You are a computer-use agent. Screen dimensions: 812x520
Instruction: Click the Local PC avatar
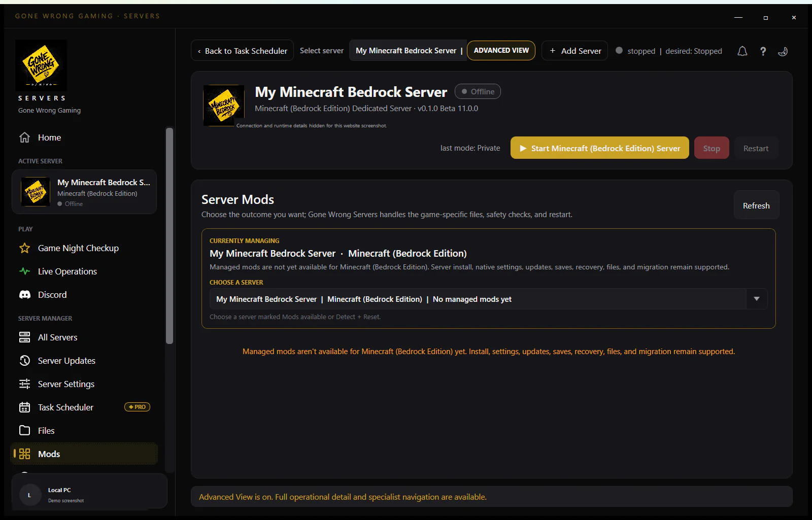29,495
